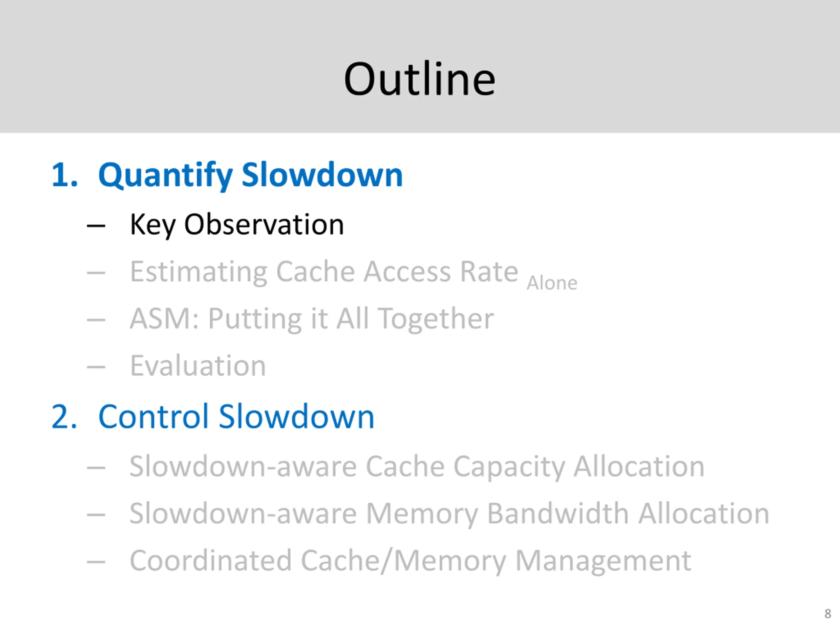Viewport: 840px width, 630px height.
Task: Click the slide page number 8
Action: (828, 614)
